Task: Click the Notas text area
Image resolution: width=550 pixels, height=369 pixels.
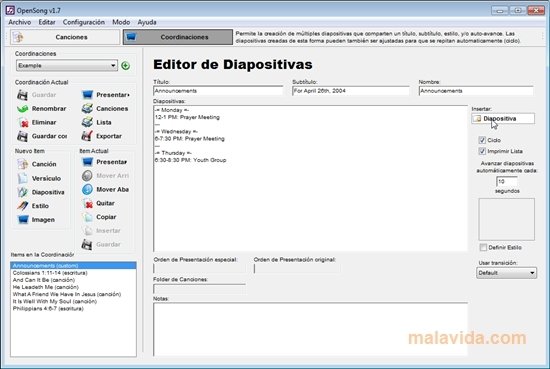Action: click(x=310, y=329)
